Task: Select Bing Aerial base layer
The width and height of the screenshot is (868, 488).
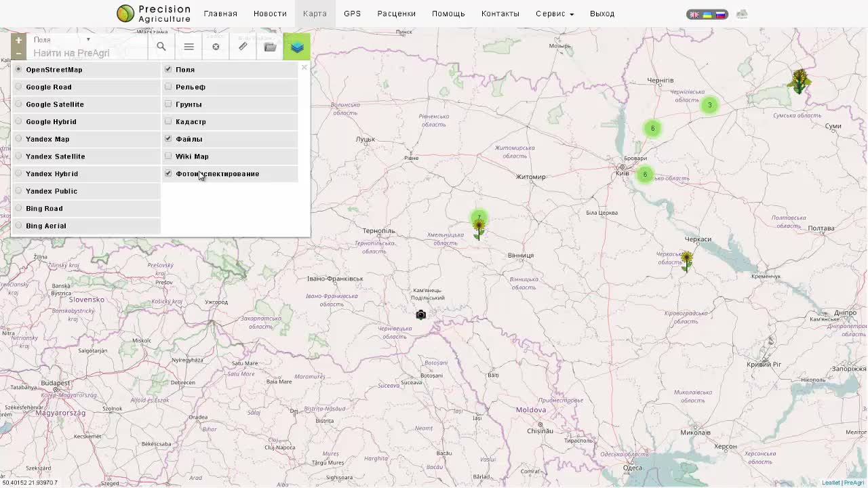Action: point(86,226)
